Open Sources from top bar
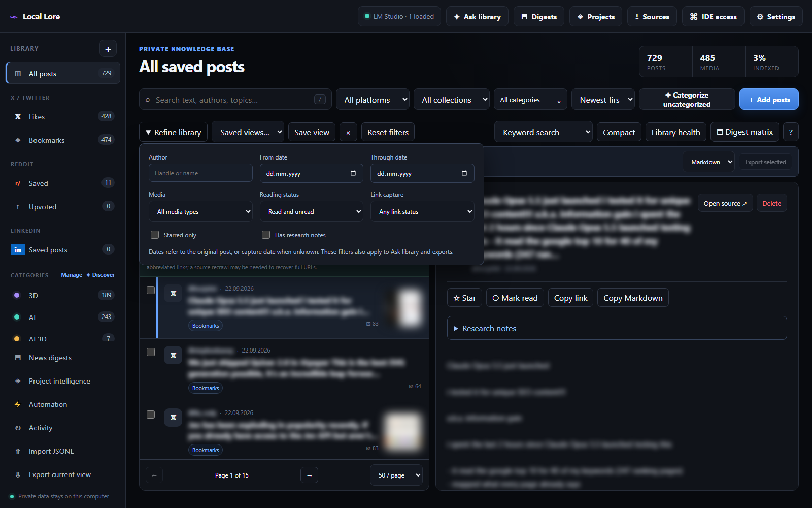Image resolution: width=812 pixels, height=508 pixels. 652,16
